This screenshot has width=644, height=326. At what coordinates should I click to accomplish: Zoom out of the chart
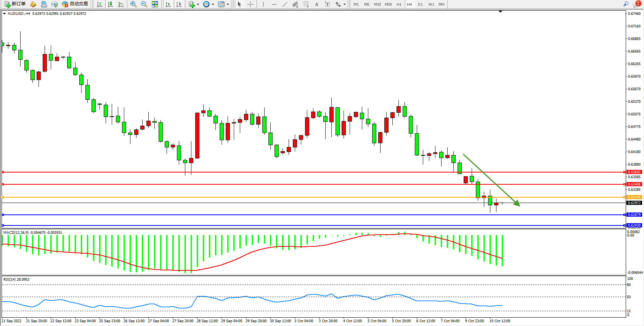(144, 4)
